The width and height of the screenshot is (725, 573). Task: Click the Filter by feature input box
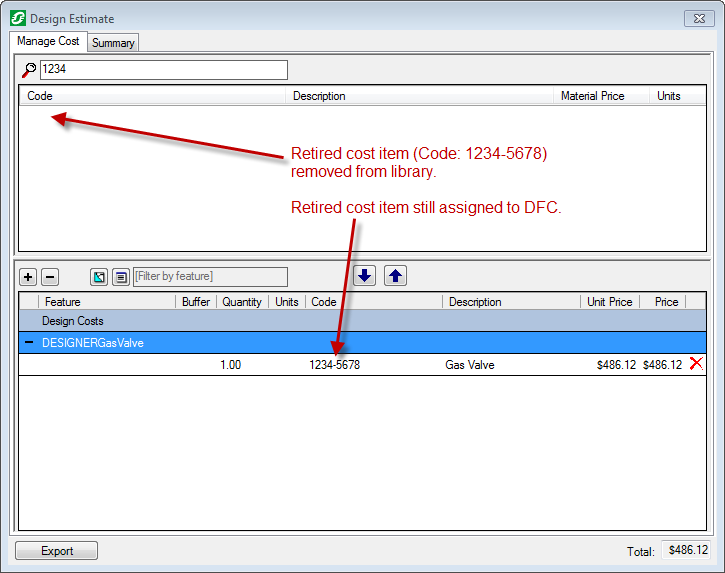[210, 276]
